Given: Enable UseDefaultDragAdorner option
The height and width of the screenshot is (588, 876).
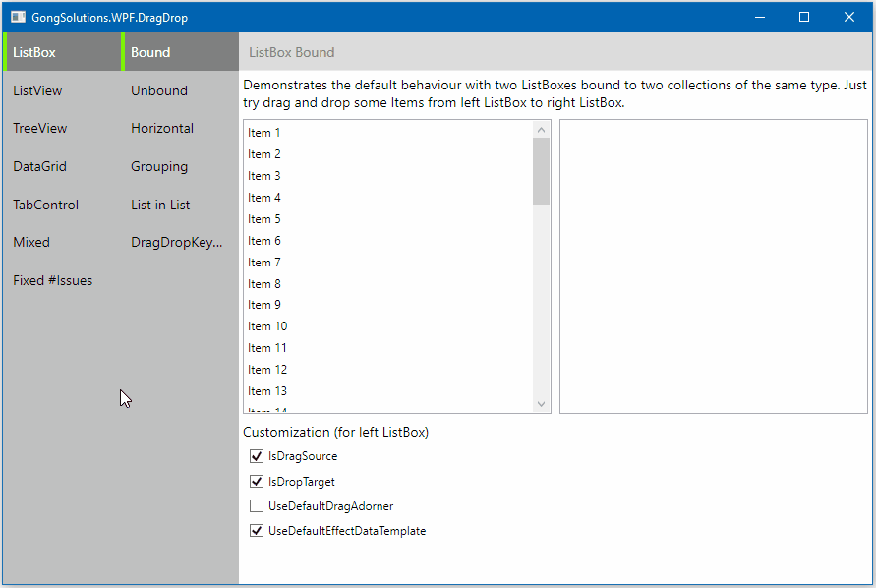Looking at the screenshot, I should pyautogui.click(x=258, y=506).
